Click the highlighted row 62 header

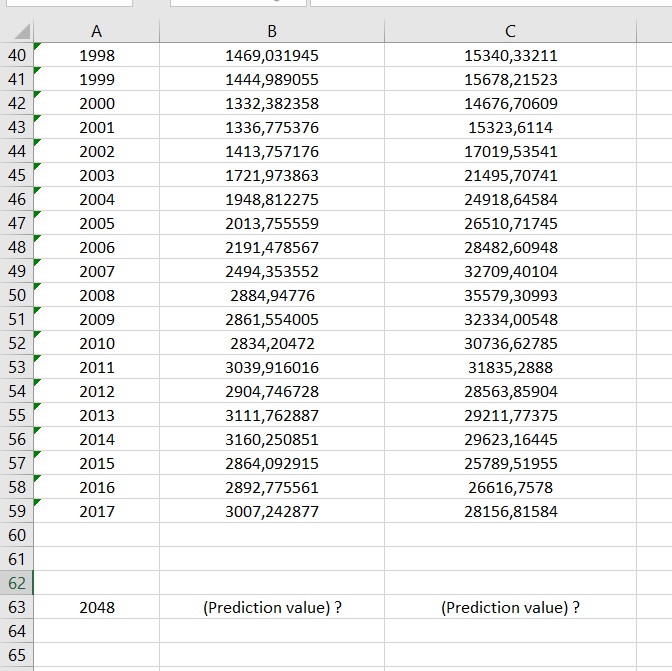[17, 583]
